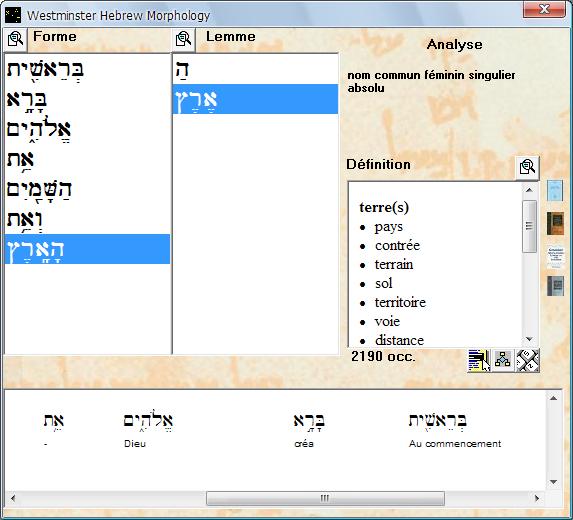Click the 'contrée' definition entry

(x=397, y=246)
